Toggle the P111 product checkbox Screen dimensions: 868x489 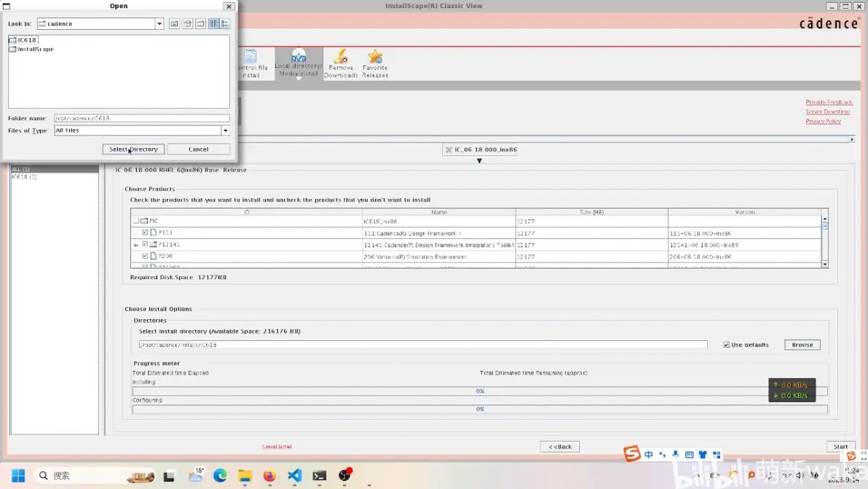coord(145,232)
